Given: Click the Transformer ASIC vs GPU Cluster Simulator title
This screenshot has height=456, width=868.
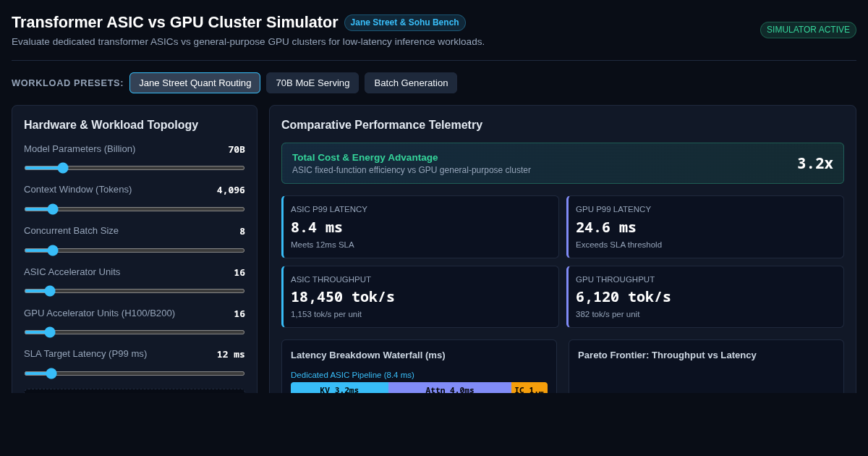Looking at the screenshot, I should (x=175, y=22).
